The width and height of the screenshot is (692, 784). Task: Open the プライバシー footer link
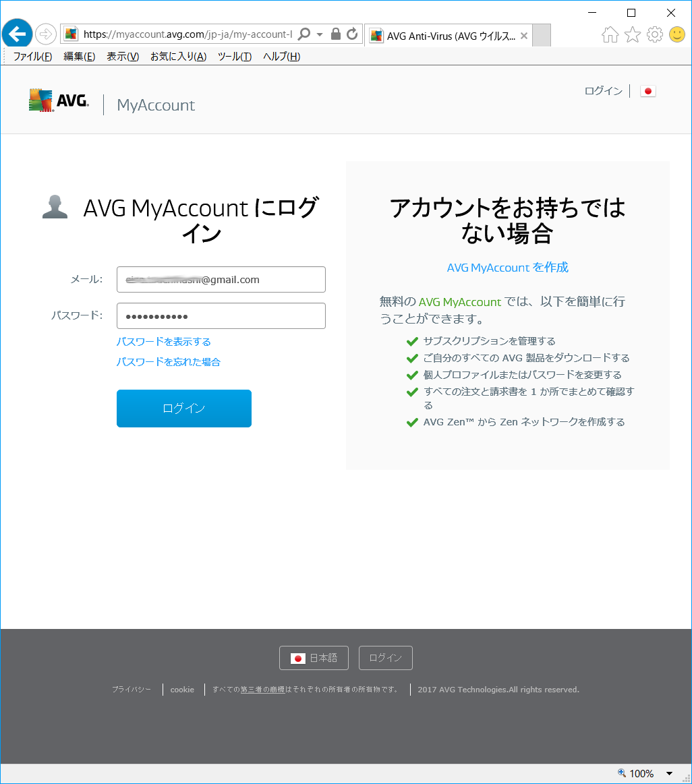[x=132, y=690]
